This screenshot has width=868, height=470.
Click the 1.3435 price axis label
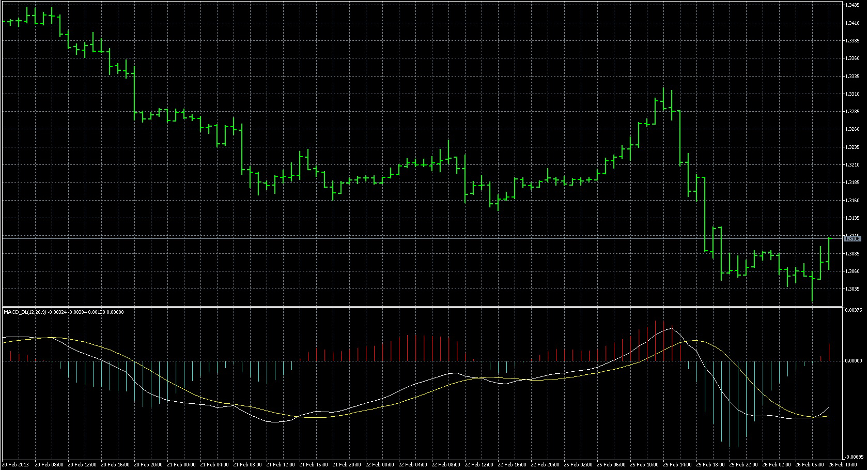click(852, 5)
